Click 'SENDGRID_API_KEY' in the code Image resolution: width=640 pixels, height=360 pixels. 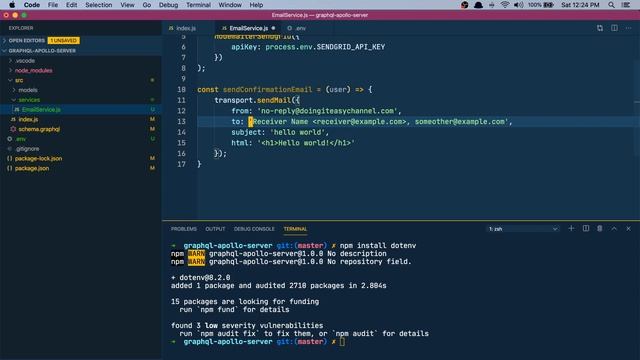pyautogui.click(x=351, y=47)
